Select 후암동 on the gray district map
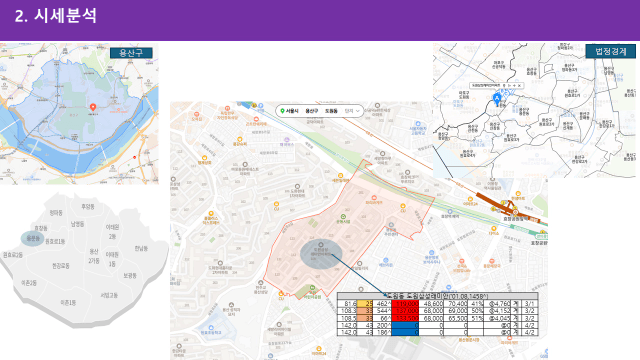Screen dimensions: 640x360 tap(88, 207)
